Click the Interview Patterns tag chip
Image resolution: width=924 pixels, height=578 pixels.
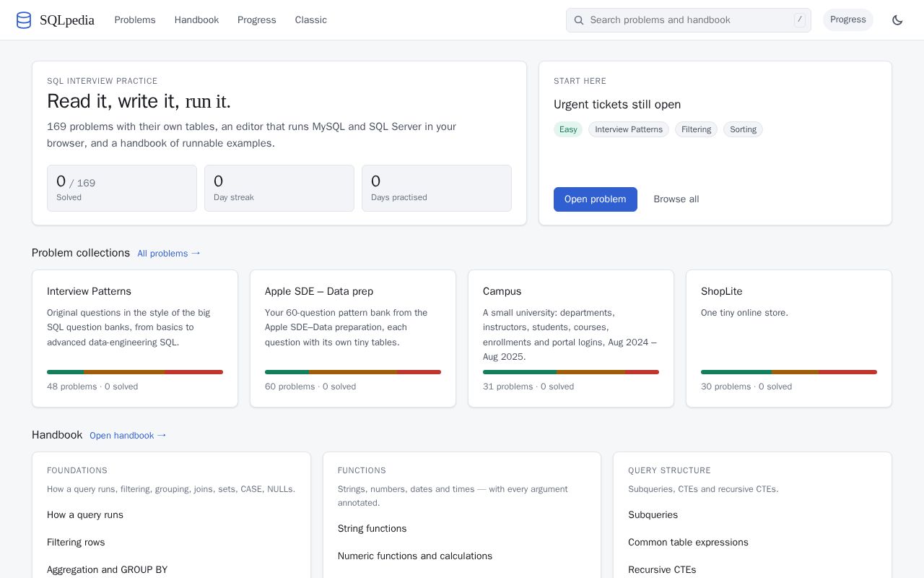point(629,129)
